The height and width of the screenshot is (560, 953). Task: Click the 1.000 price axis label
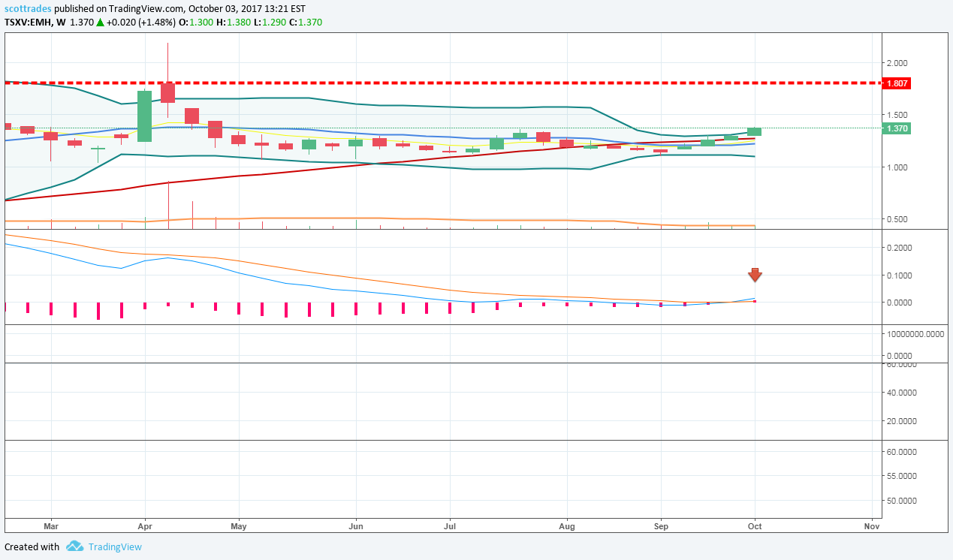897,167
